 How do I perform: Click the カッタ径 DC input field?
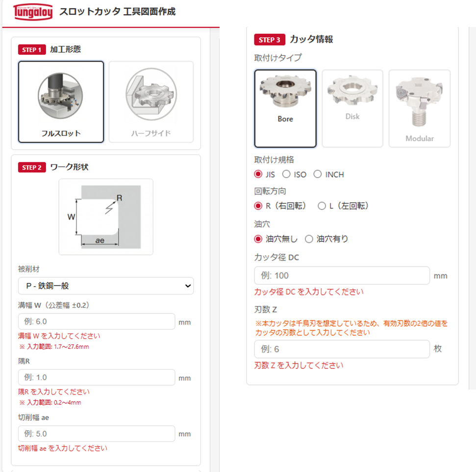click(x=342, y=276)
